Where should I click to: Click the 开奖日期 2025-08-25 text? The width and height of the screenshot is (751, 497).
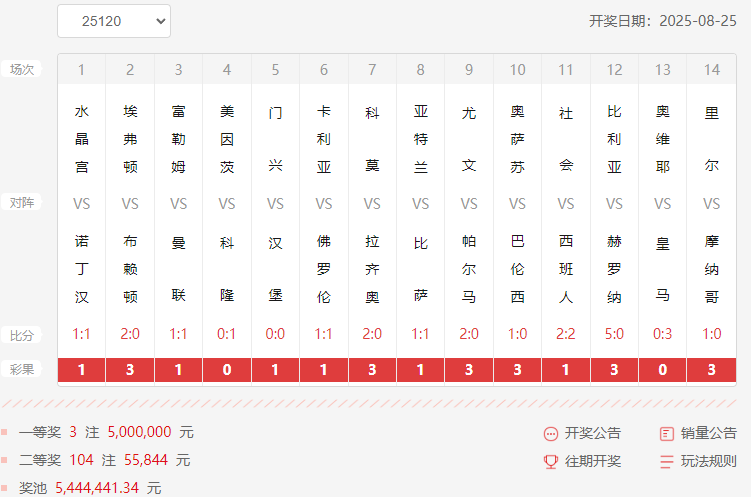662,21
